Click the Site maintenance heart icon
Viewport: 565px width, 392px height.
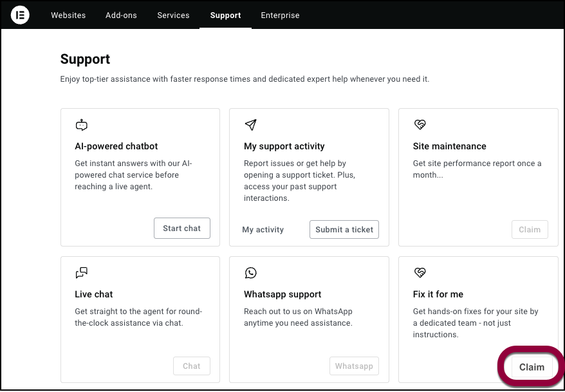coord(420,125)
